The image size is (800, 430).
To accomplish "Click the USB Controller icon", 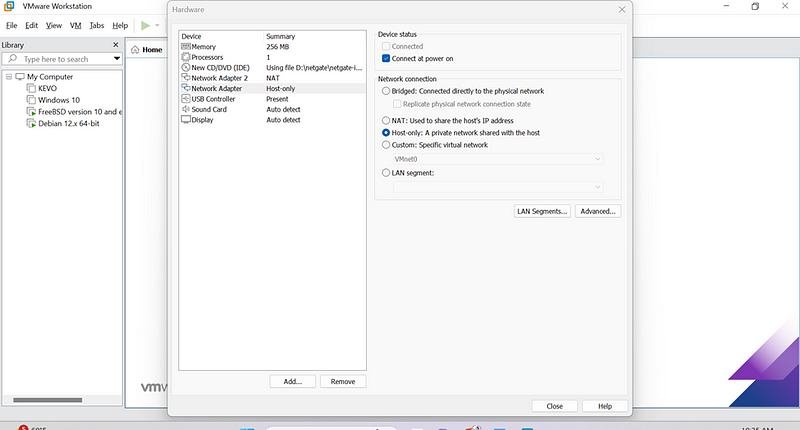I will point(186,98).
